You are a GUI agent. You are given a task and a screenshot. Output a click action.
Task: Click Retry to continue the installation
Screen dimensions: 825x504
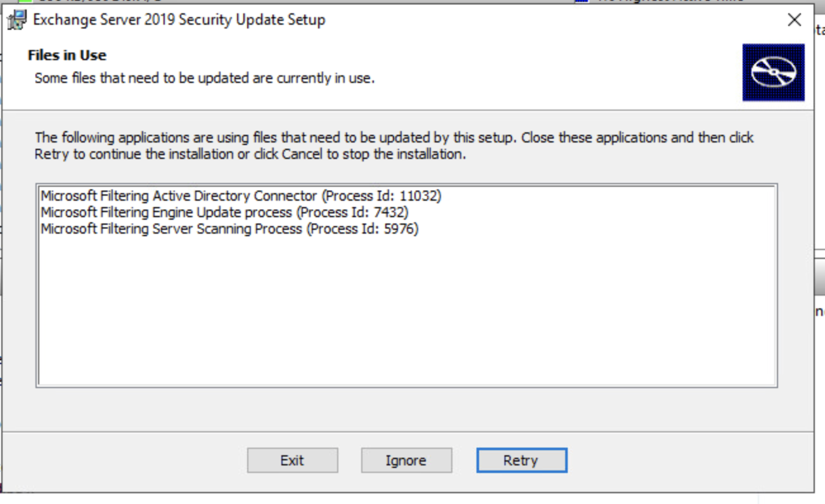pyautogui.click(x=521, y=460)
